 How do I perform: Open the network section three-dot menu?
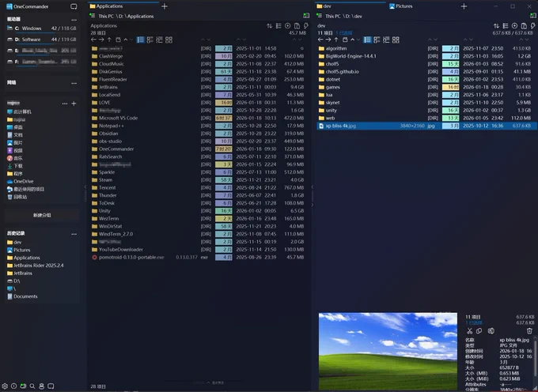[74, 83]
